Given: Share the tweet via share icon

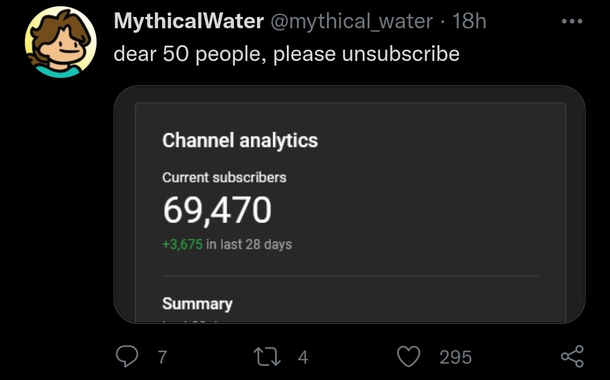Looking at the screenshot, I should pyautogui.click(x=572, y=356).
